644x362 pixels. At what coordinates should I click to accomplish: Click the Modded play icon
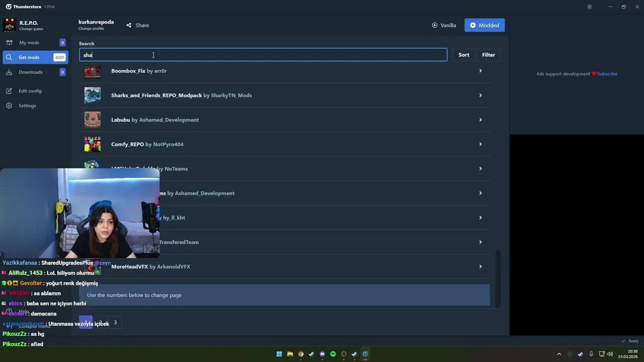(472, 25)
